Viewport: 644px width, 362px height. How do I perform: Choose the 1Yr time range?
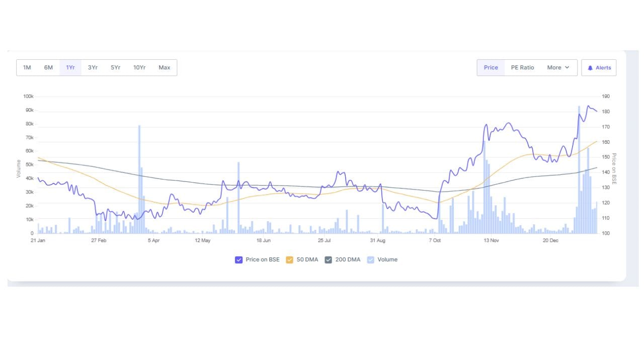tap(70, 67)
